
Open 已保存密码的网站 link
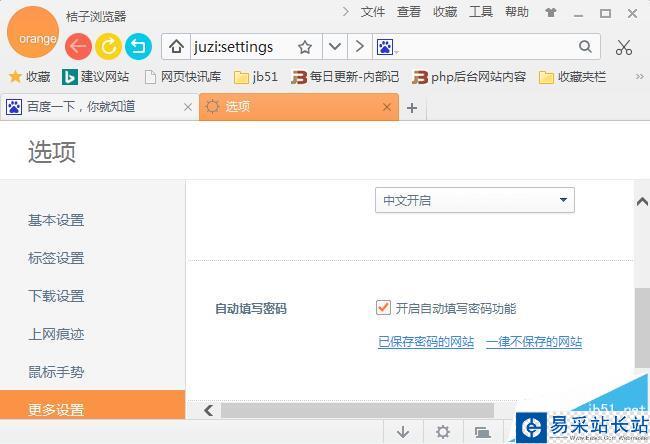[426, 342]
